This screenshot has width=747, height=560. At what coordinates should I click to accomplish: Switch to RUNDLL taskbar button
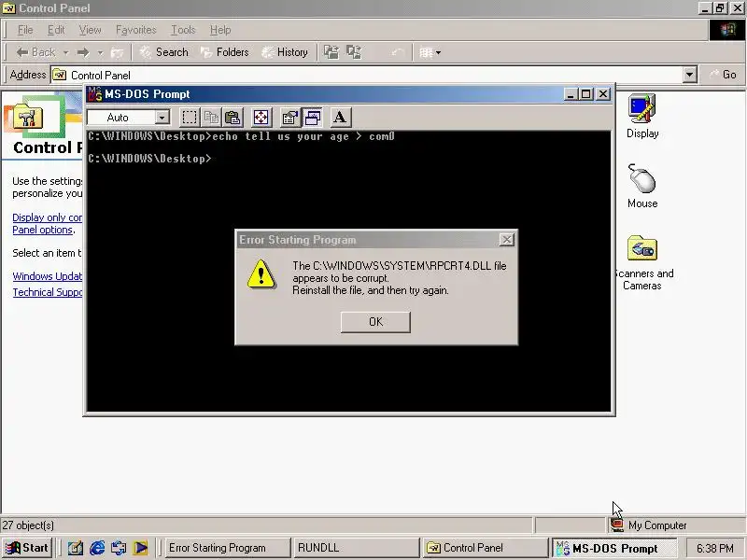(x=357, y=548)
